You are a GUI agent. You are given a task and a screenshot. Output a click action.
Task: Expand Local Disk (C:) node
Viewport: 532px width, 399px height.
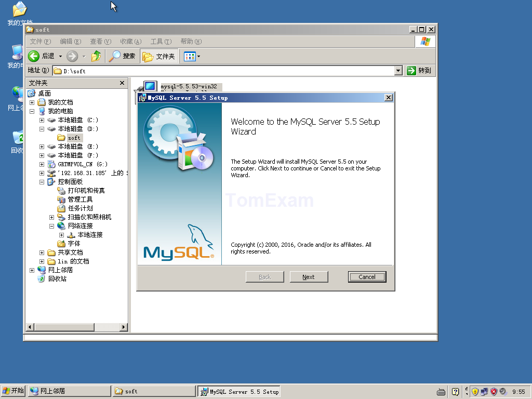pos(42,120)
